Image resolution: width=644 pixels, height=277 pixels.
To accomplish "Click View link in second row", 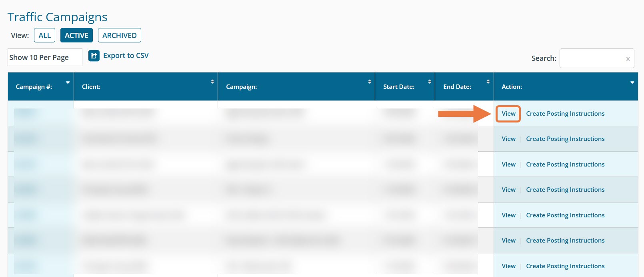I will [x=508, y=139].
